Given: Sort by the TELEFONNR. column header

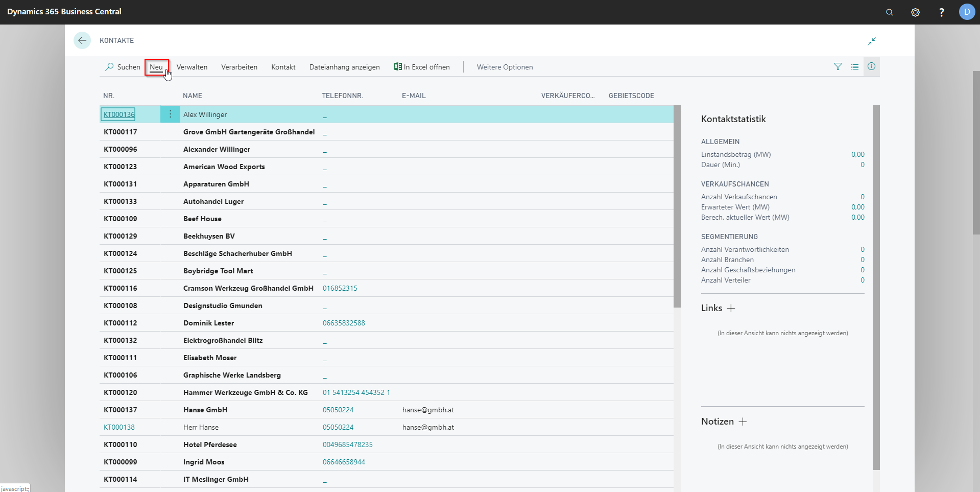Looking at the screenshot, I should 342,96.
